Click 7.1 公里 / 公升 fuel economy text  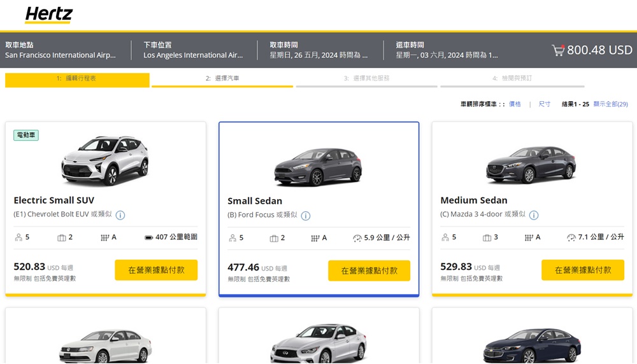(601, 237)
